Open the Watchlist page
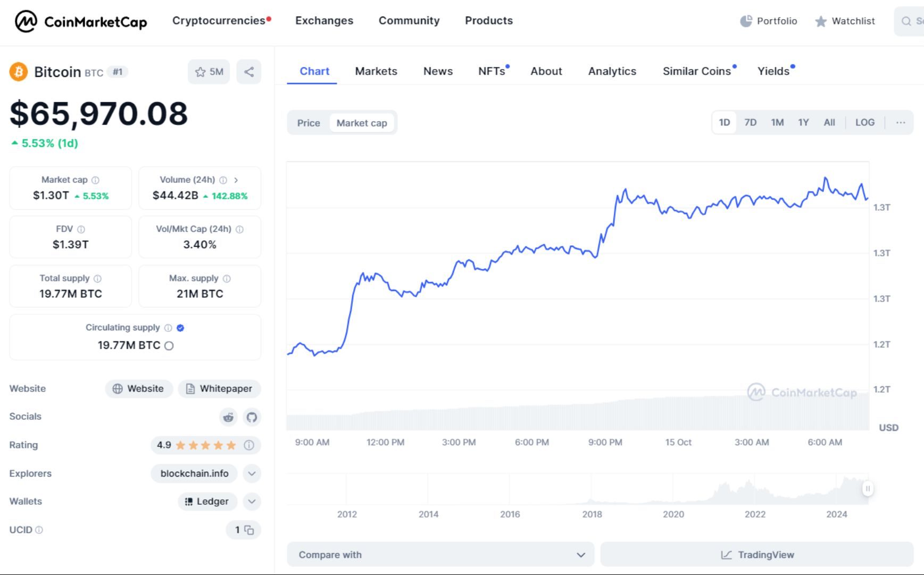924x575 pixels. 845,21
